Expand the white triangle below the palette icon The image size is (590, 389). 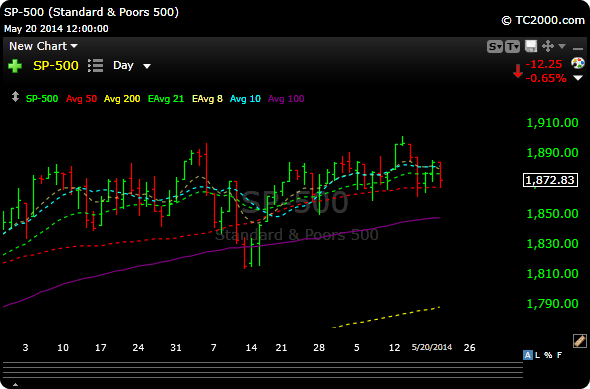tap(578, 78)
